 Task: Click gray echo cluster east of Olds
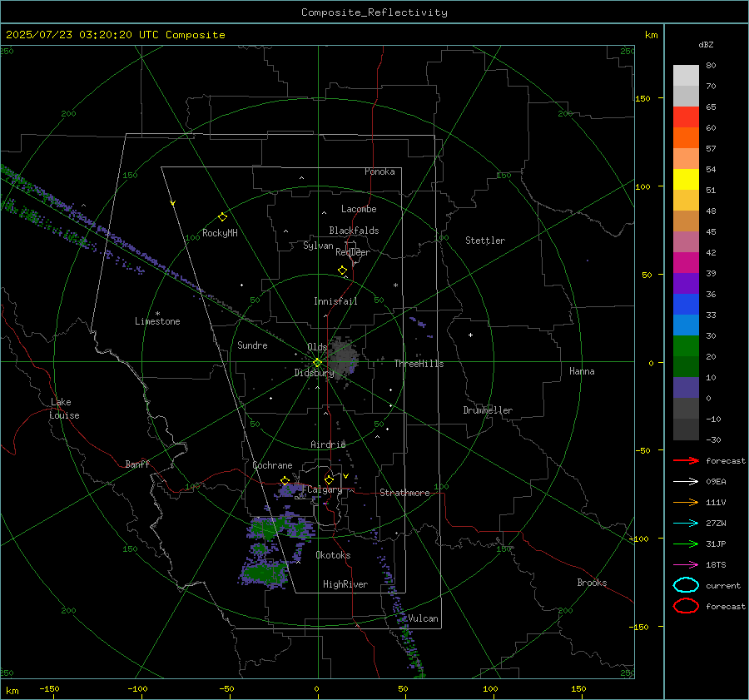pos(343,357)
